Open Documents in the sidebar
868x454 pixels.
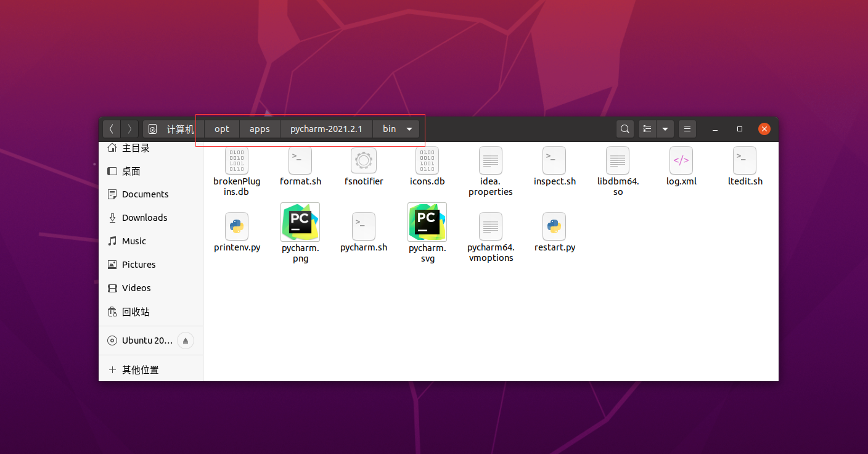tap(151, 194)
